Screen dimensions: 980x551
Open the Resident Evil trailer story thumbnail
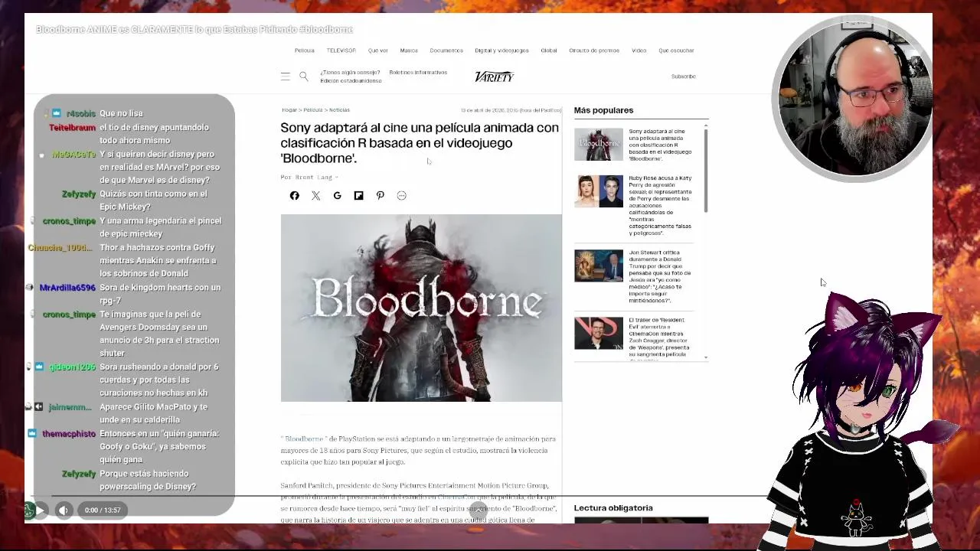click(599, 333)
